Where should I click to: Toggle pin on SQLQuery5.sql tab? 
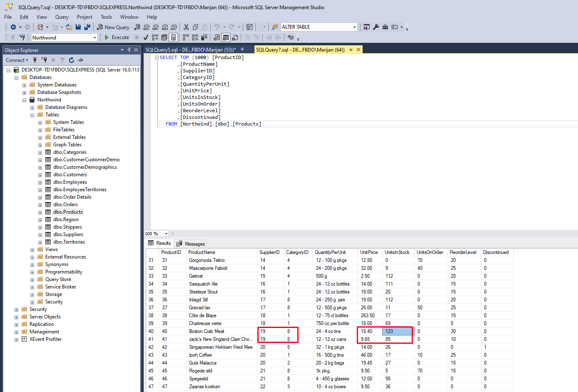pyautogui.click(x=242, y=49)
